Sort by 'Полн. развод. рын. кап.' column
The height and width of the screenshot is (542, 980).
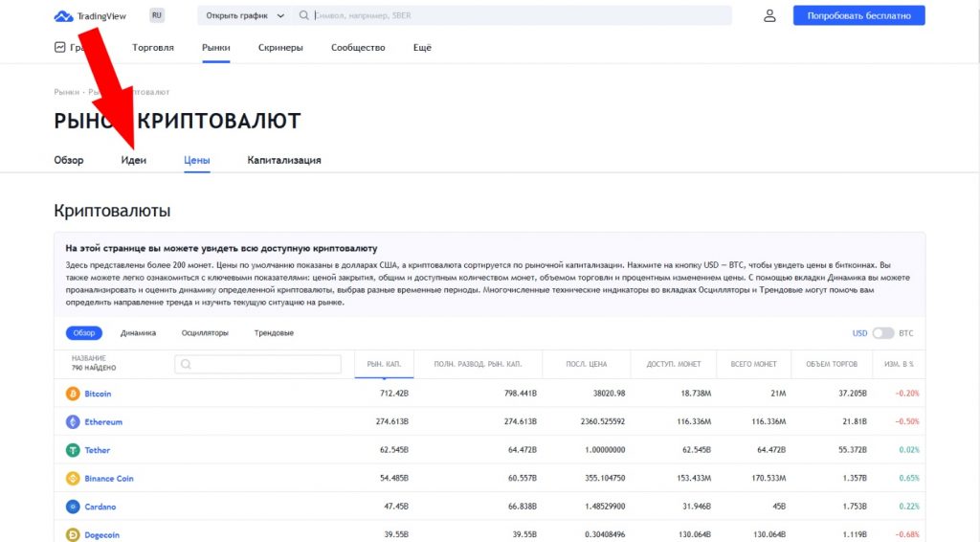coord(479,364)
